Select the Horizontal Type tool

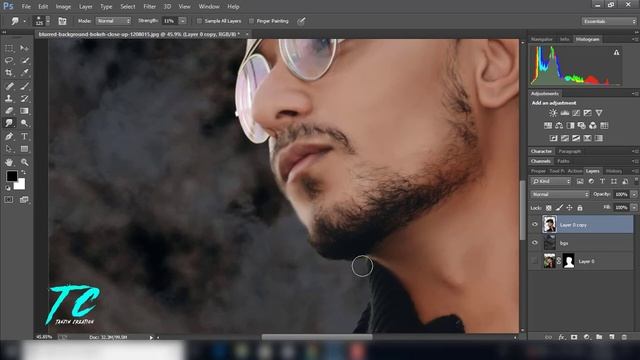click(x=24, y=136)
